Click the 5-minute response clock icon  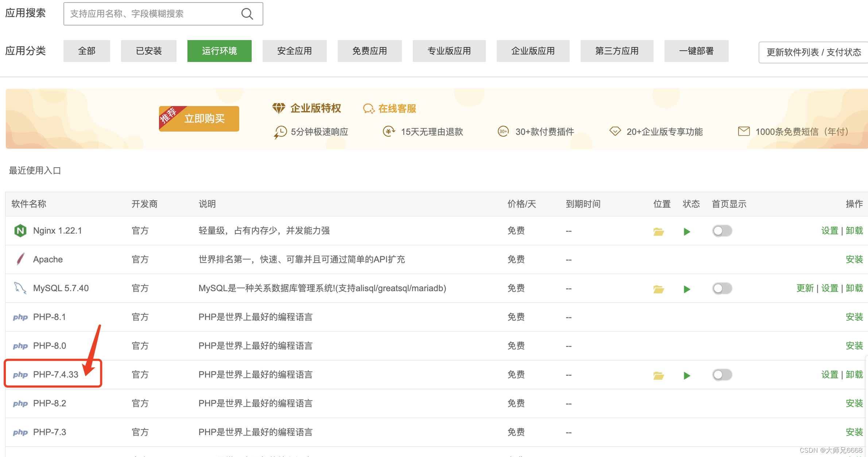coord(280,132)
